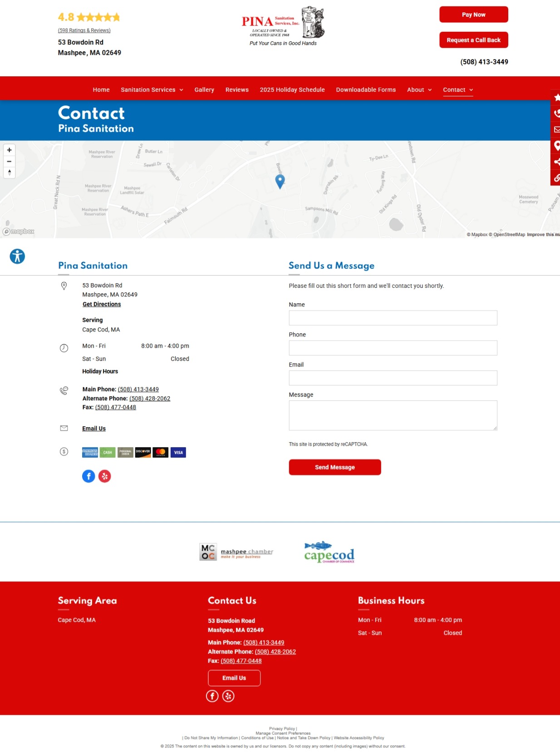Open the Gallery menu item
Screen dimensions: 560x754
(x=204, y=90)
